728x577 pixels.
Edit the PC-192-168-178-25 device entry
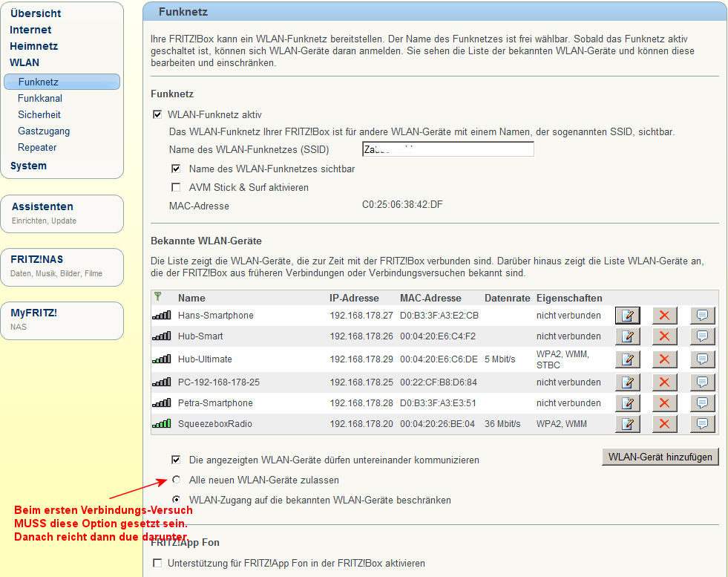[x=628, y=382]
